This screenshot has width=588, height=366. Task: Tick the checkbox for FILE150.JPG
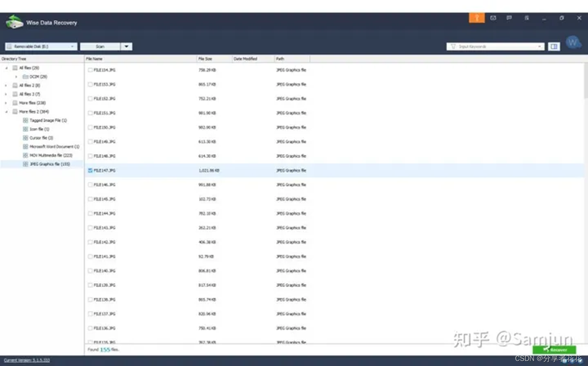pos(90,128)
